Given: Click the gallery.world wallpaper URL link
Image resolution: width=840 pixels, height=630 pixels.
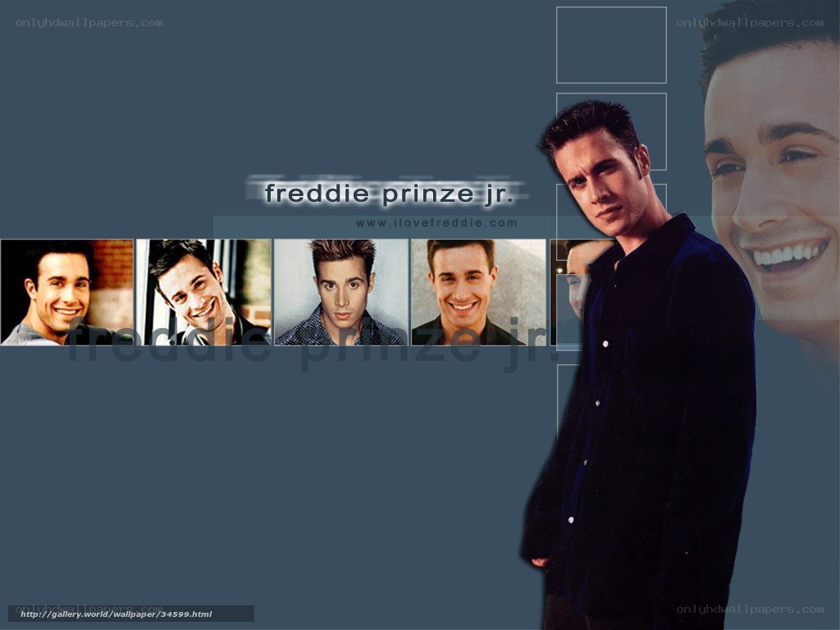Looking at the screenshot, I should coord(116,614).
